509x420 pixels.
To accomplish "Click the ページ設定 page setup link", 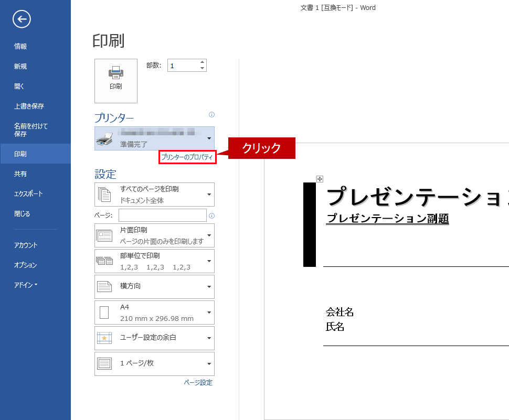I will tap(198, 383).
